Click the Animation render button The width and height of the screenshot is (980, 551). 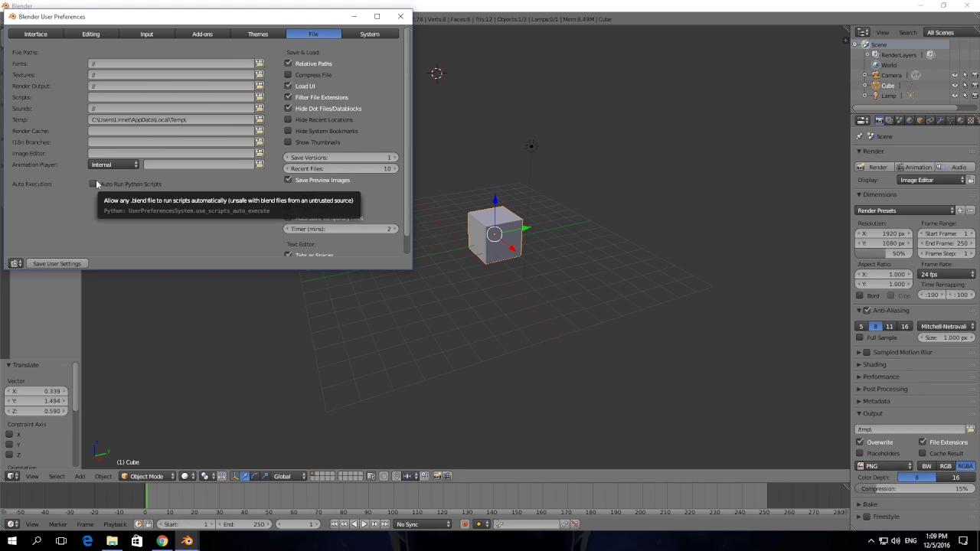(x=913, y=167)
